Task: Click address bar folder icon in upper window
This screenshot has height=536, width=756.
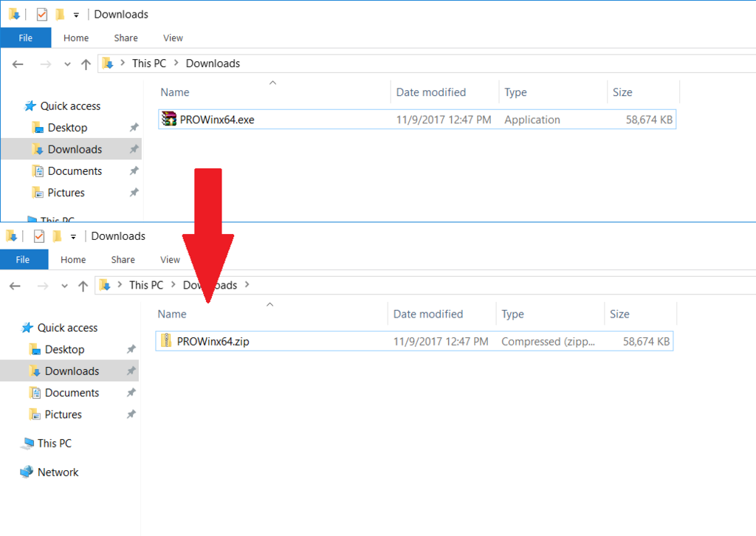Action: 108,63
